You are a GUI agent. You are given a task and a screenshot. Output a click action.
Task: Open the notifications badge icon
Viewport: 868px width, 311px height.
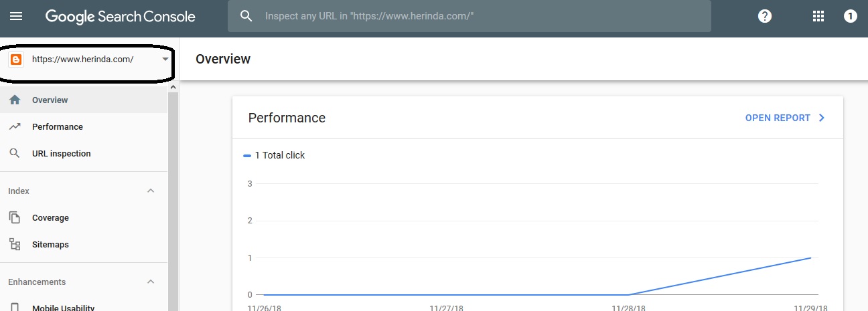coord(850,16)
